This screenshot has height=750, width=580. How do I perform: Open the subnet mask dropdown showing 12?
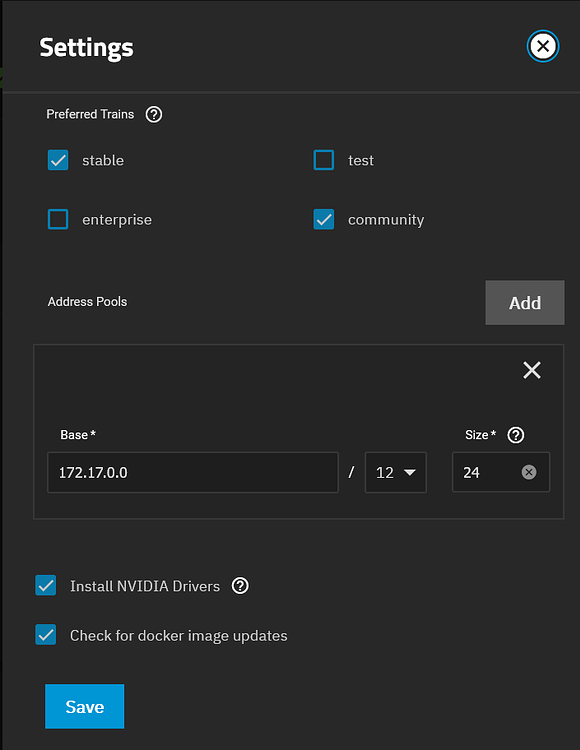pos(395,473)
